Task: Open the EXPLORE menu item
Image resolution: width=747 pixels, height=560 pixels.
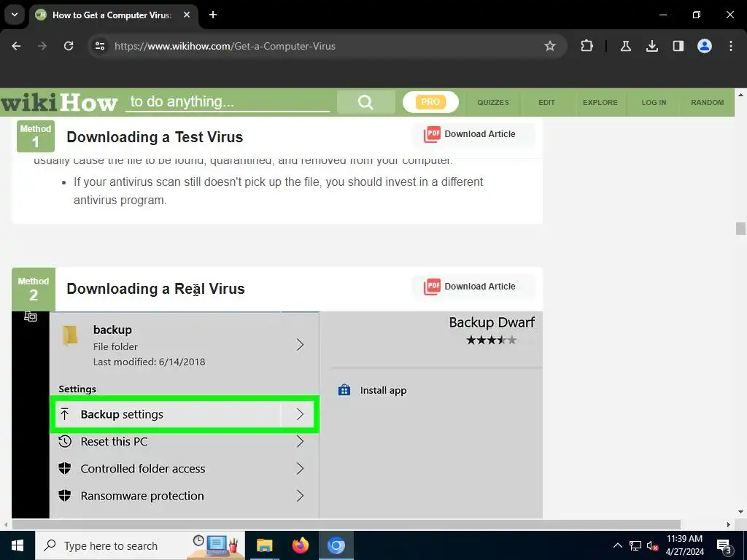Action: tap(600, 102)
